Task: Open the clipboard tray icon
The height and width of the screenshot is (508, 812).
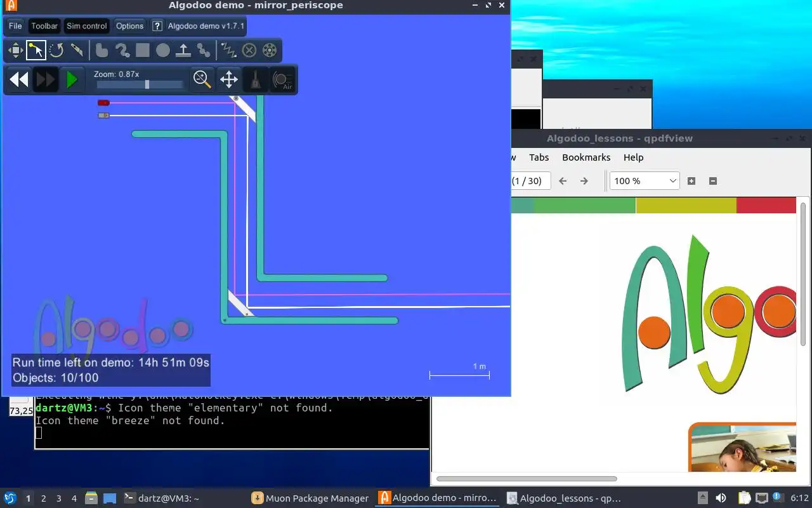Action: coord(745,498)
